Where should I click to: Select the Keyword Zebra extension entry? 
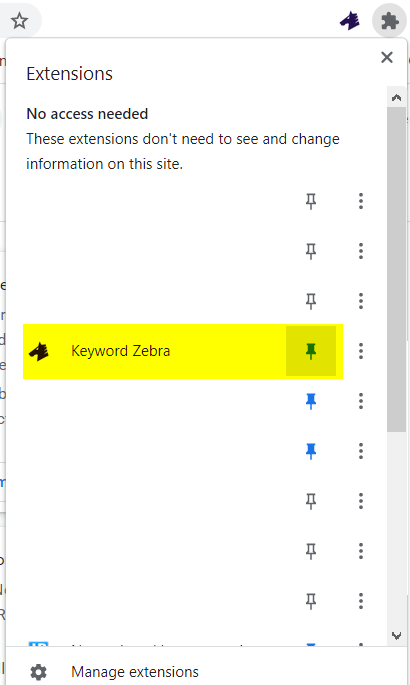click(183, 351)
